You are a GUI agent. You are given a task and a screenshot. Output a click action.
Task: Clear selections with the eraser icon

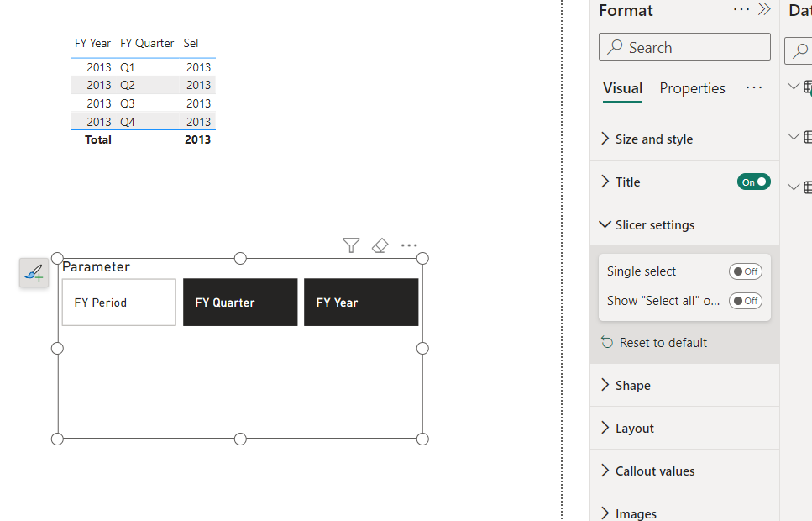tap(380, 245)
